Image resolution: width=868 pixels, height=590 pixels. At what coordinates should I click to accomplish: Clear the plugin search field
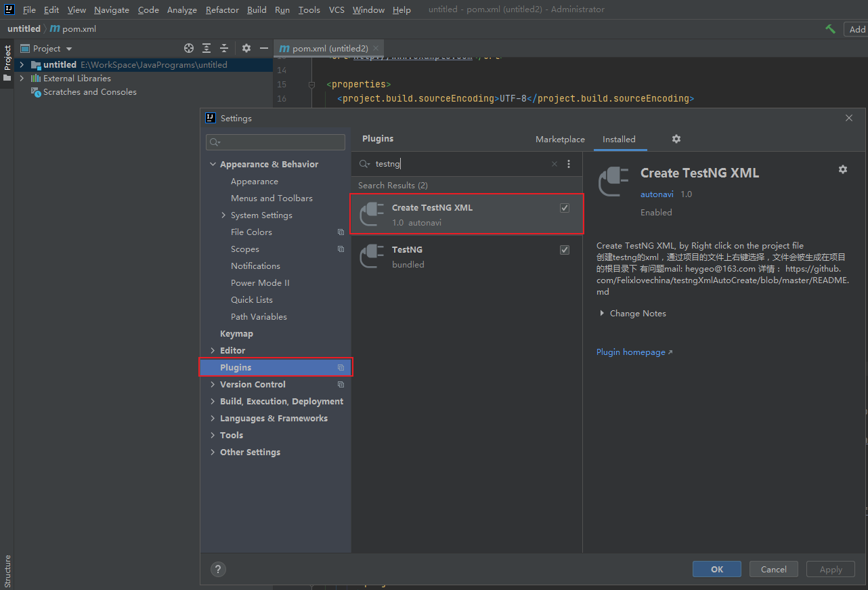pos(555,164)
